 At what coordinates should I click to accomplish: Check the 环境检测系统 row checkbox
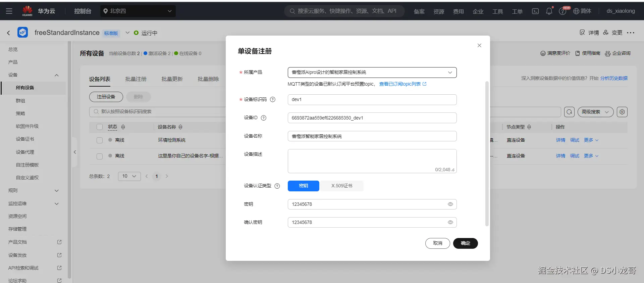tap(100, 140)
